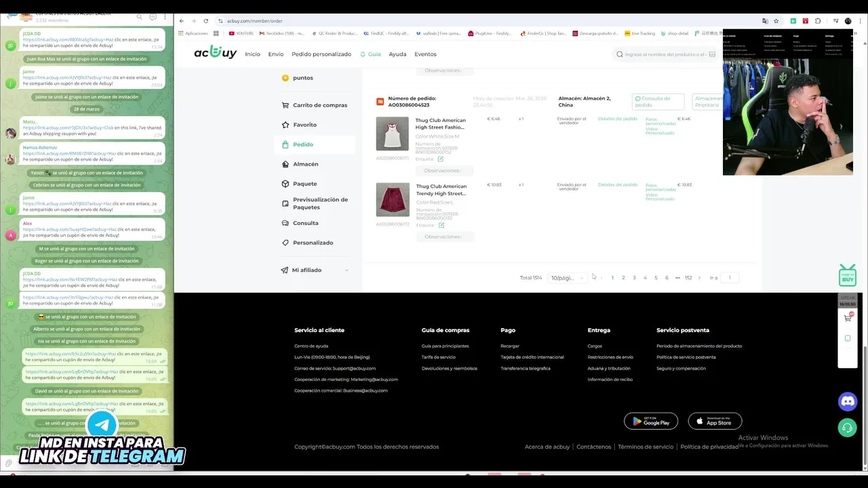Click Video Personalizado for the €10.83 item

pos(660,197)
